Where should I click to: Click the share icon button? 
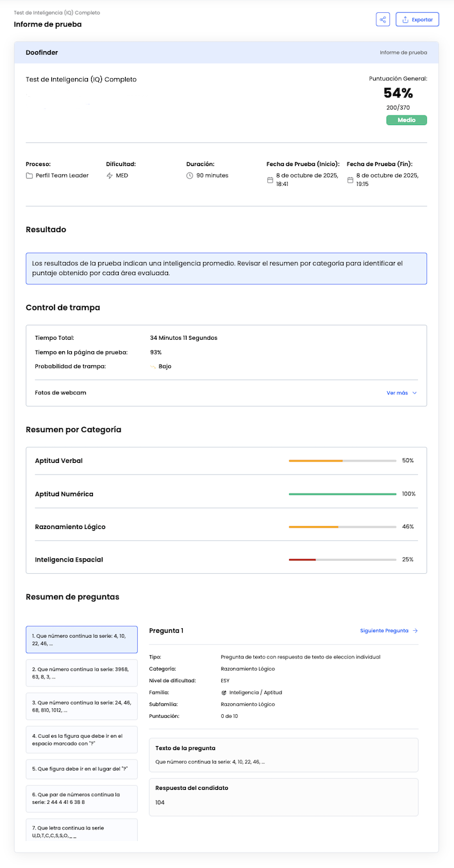coord(383,19)
